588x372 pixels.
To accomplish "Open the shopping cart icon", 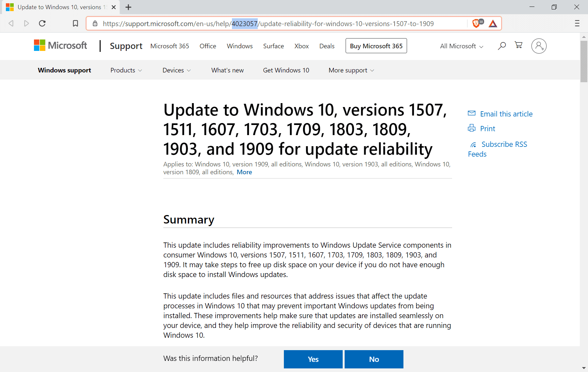I will coord(518,45).
